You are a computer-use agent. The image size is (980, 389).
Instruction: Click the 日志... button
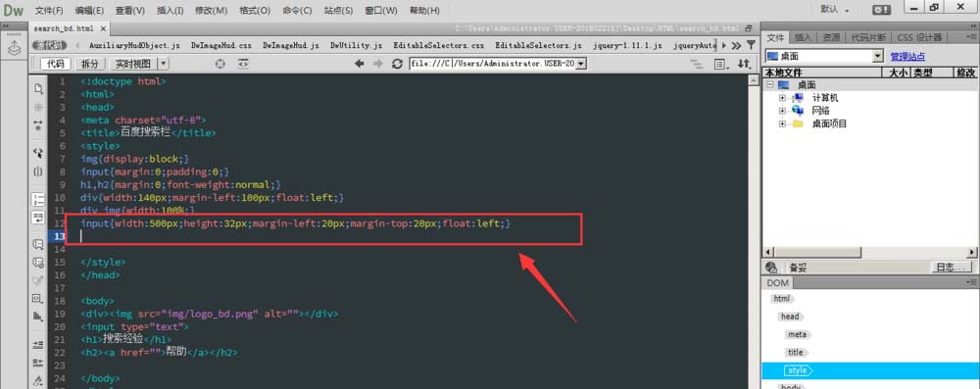952,267
